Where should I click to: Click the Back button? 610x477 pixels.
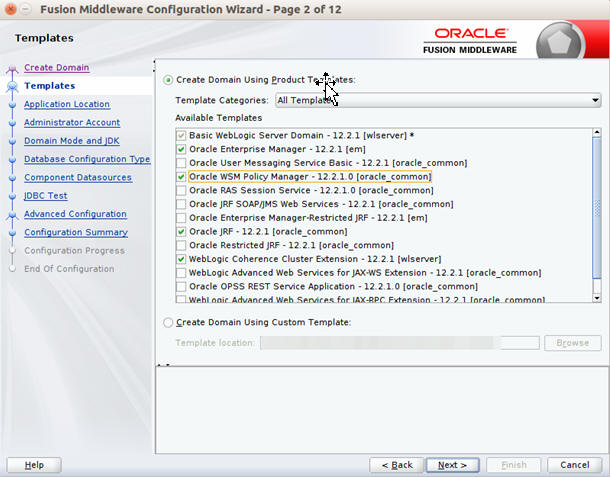397,465
